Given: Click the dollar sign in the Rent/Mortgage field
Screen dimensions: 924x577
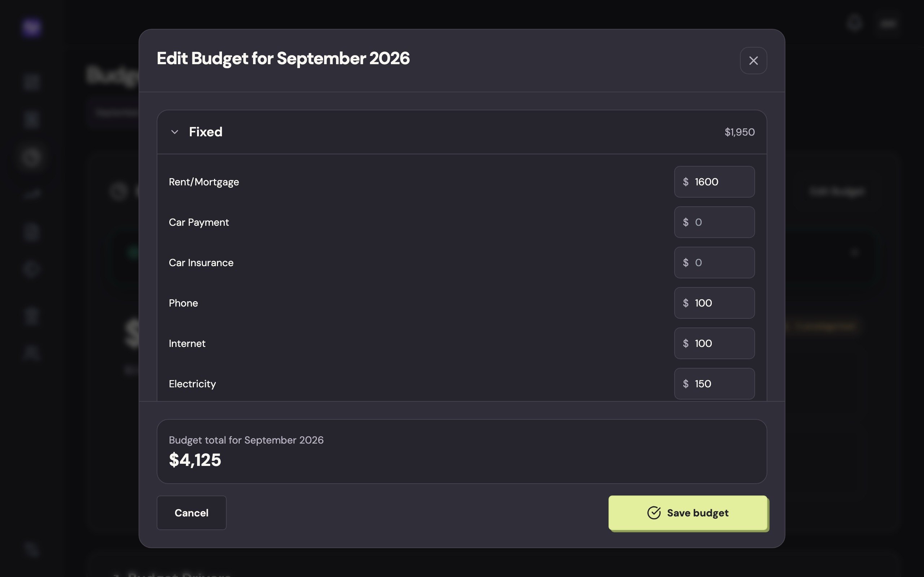Looking at the screenshot, I should 686,182.
